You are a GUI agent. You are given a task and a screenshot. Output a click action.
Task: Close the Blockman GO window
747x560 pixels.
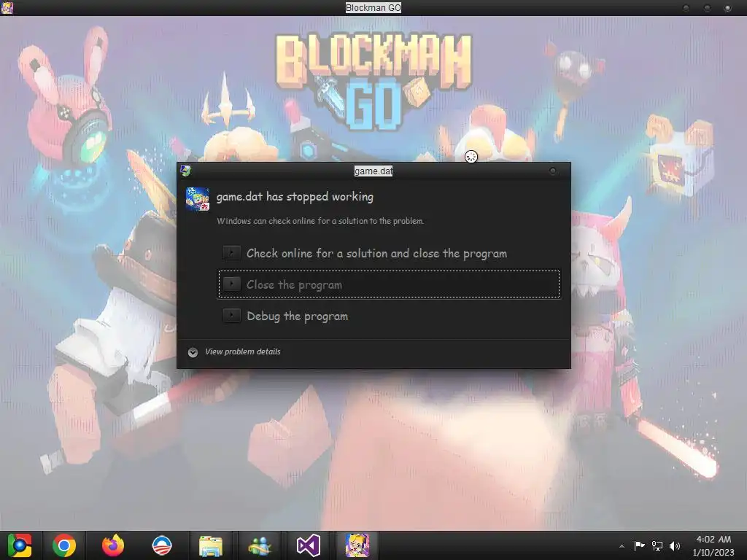727,8
